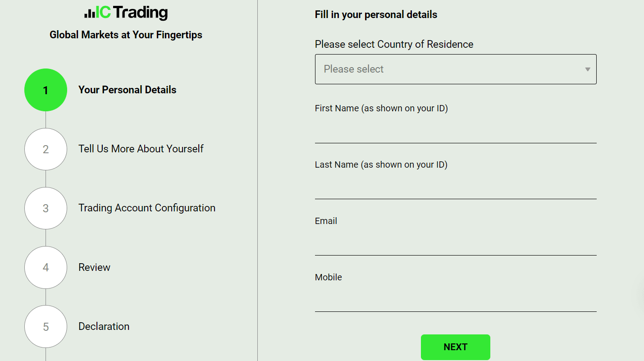Focus the First Name input field
Screen dimensions: 644x361
coord(456,132)
